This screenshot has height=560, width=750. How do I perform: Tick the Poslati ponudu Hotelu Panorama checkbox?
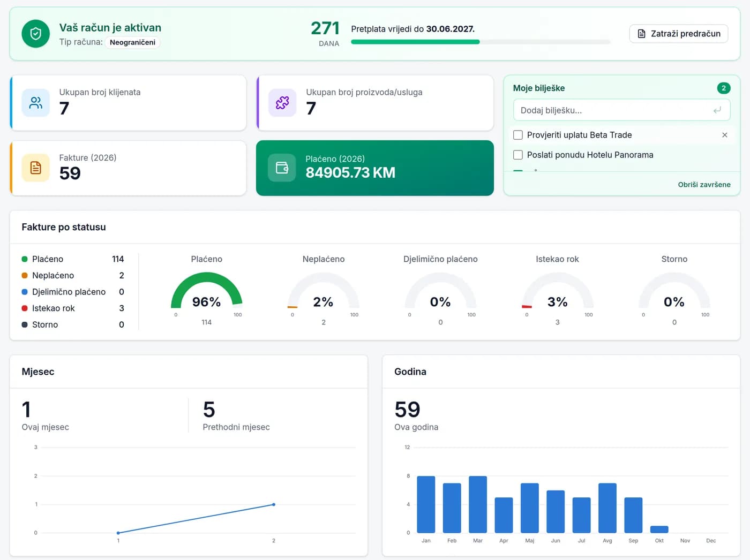pyautogui.click(x=518, y=155)
